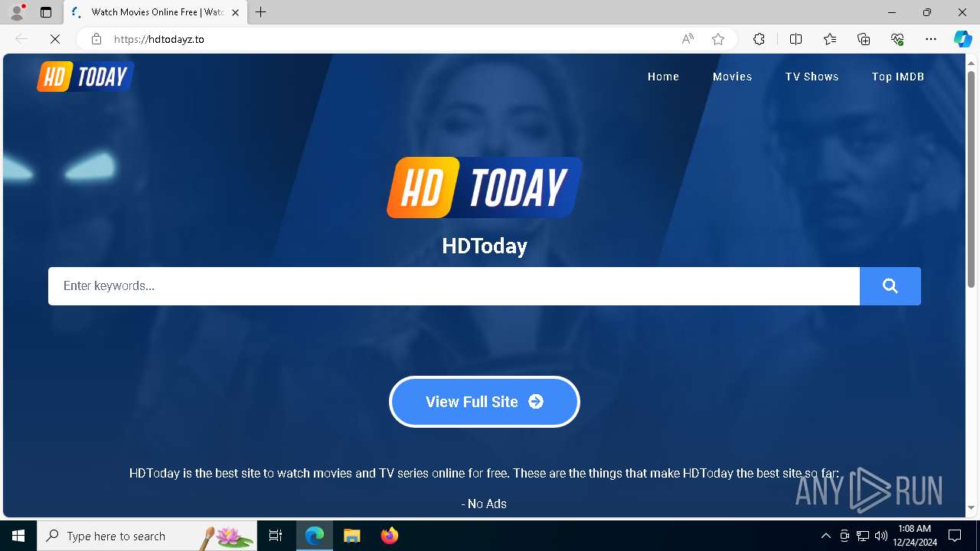Open Windows Start menu
This screenshot has height=551, width=980.
18,536
